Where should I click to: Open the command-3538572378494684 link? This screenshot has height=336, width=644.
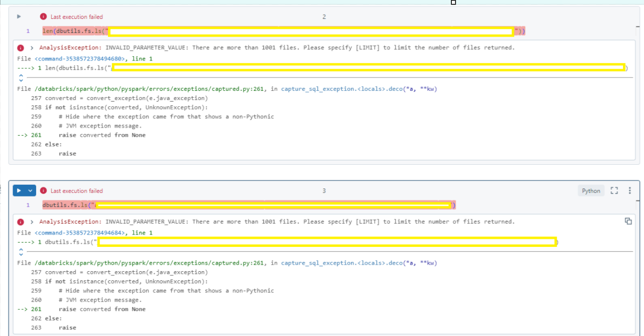(x=80, y=233)
